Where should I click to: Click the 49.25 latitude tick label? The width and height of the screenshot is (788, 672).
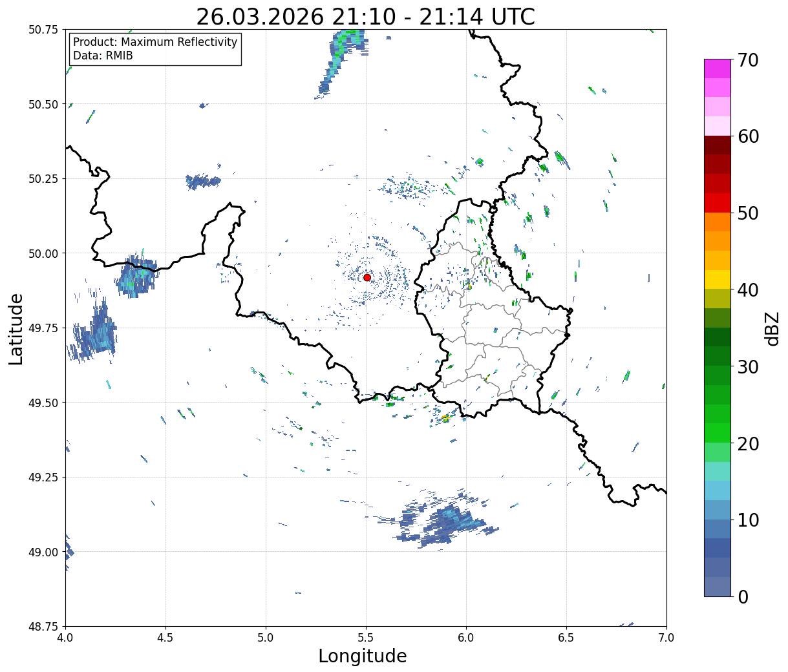[43, 478]
